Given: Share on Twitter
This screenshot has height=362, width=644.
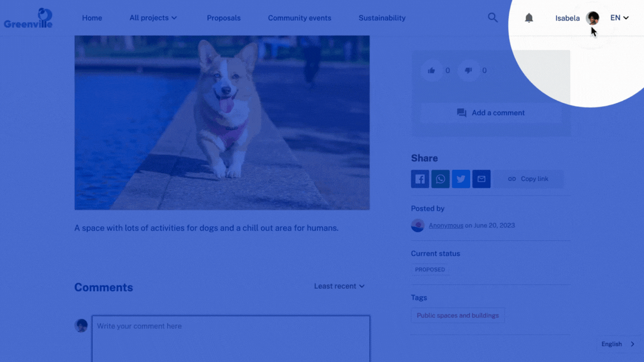Looking at the screenshot, I should click(x=461, y=179).
